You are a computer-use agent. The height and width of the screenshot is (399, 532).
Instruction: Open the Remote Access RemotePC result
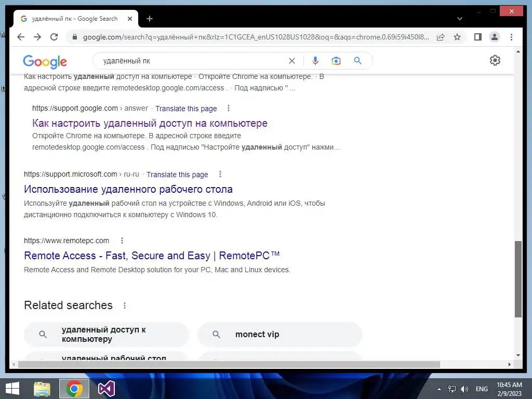(152, 256)
